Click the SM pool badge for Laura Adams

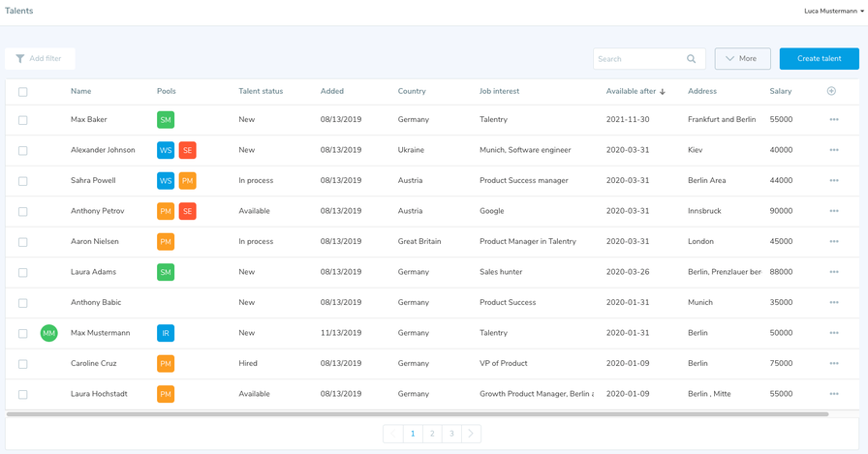tap(166, 273)
